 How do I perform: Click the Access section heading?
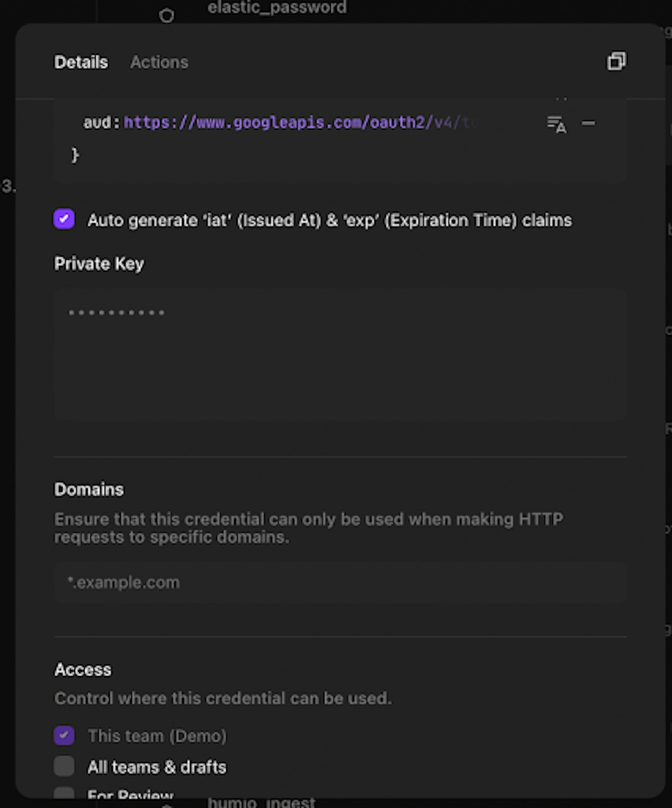(x=83, y=669)
